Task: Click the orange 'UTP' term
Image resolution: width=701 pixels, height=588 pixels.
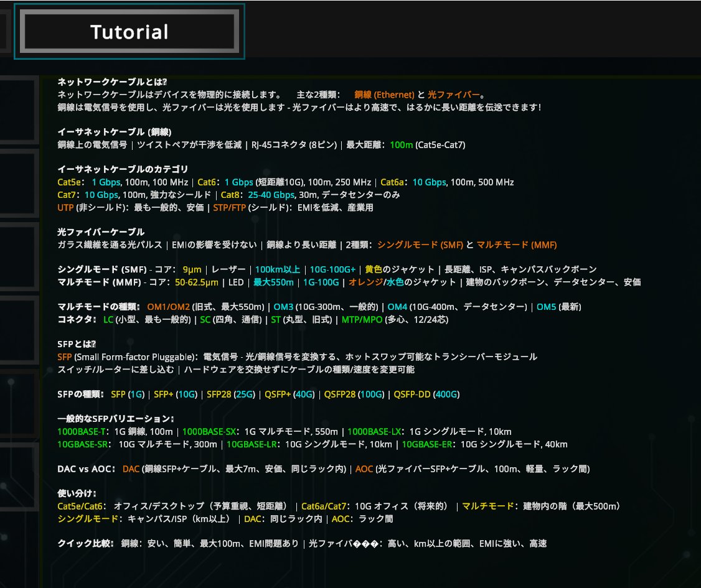Action: [x=65, y=208]
